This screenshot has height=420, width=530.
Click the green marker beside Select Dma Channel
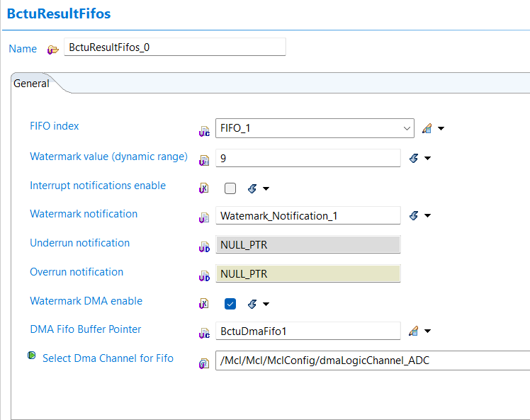click(x=32, y=356)
